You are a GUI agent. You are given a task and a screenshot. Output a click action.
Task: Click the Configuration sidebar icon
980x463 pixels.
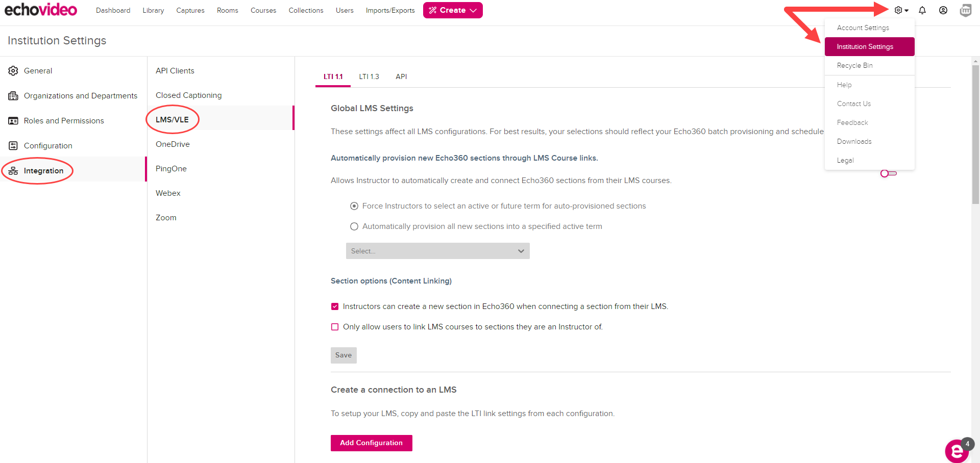tap(13, 146)
